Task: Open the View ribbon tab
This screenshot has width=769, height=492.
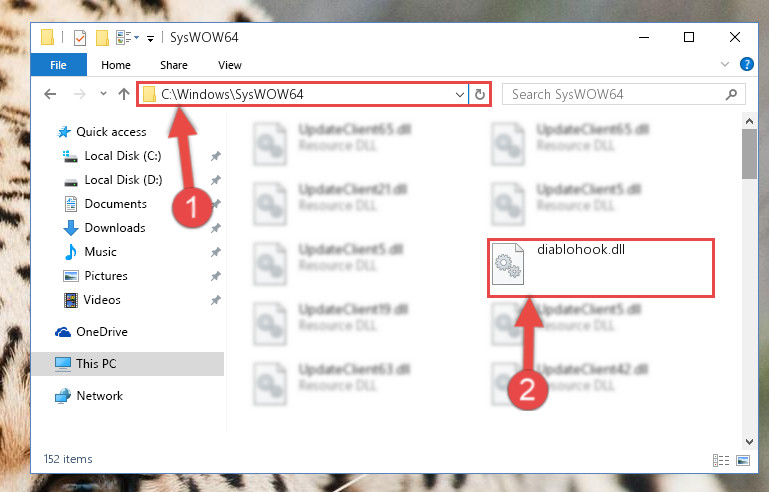Action: pos(230,65)
